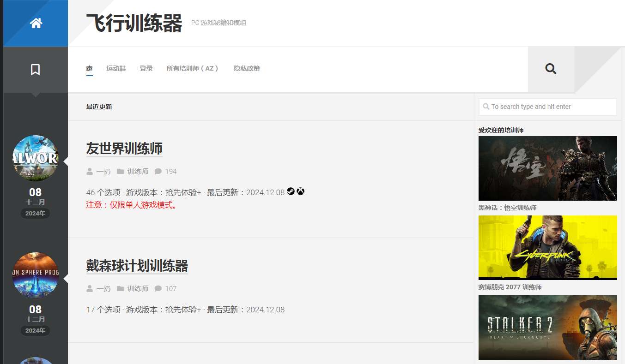625x364 pixels.
Task: Go to the 登录 page
Action: pos(146,68)
